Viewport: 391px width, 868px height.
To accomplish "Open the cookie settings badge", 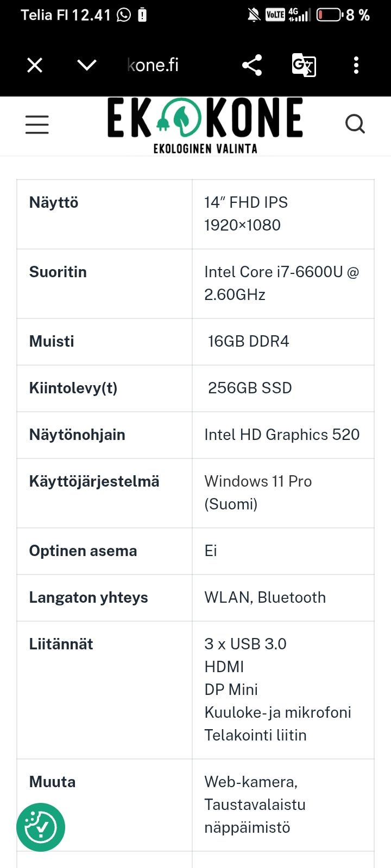I will tap(41, 827).
